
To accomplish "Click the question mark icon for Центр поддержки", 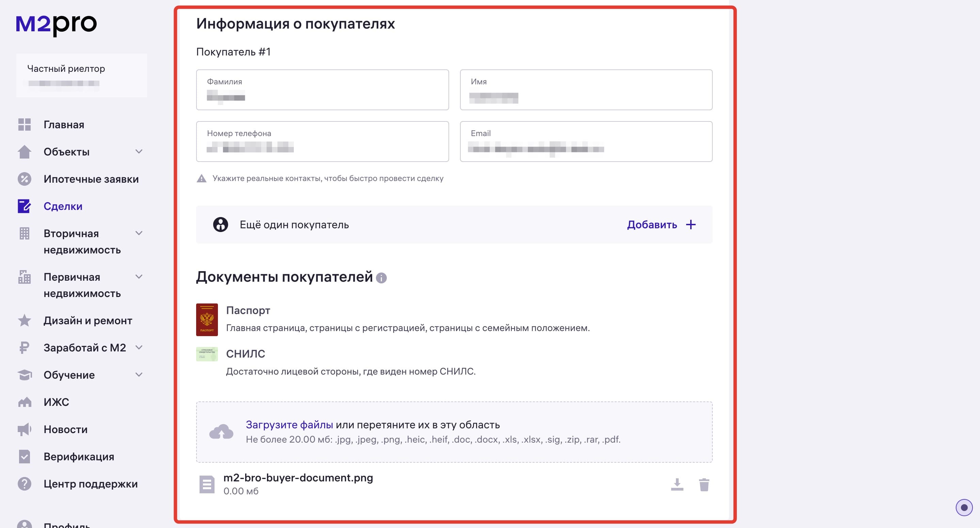I will click(x=25, y=484).
